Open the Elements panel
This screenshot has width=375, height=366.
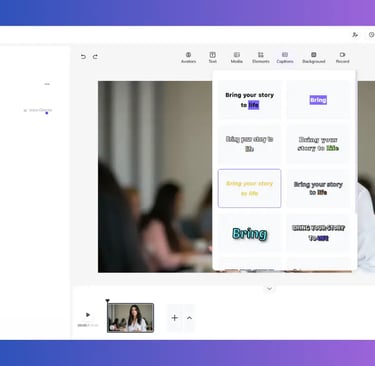261,57
